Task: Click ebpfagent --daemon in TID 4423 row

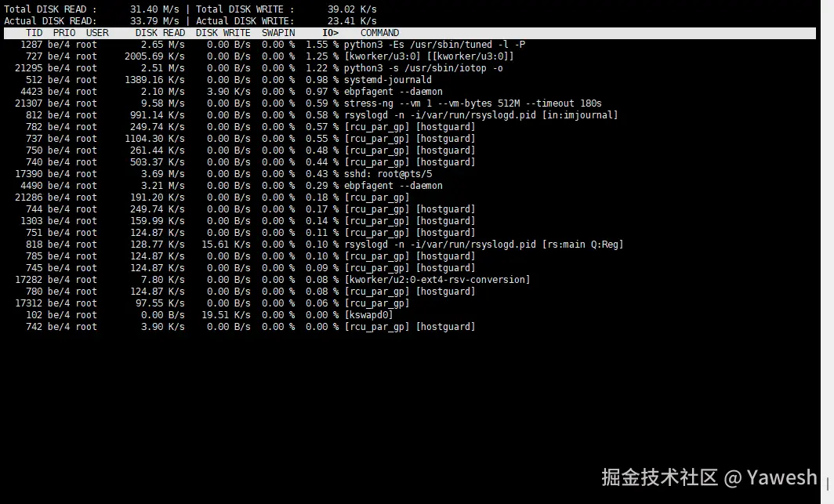Action: tap(393, 92)
